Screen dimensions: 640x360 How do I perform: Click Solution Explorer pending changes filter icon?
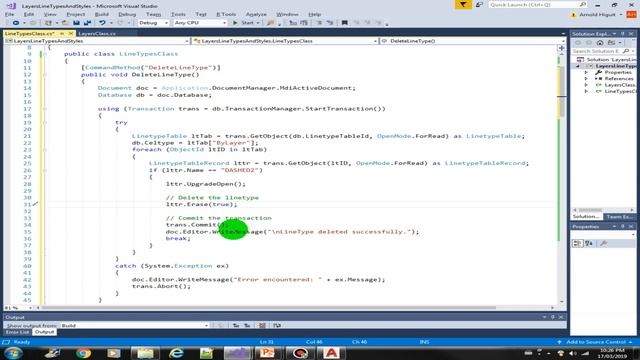coord(611,43)
